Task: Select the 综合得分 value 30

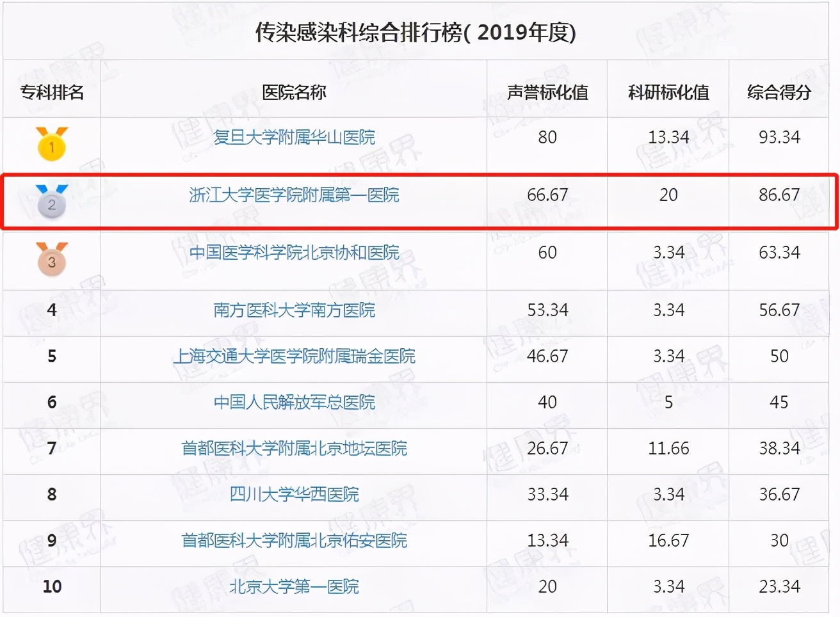Action: pyautogui.click(x=779, y=540)
